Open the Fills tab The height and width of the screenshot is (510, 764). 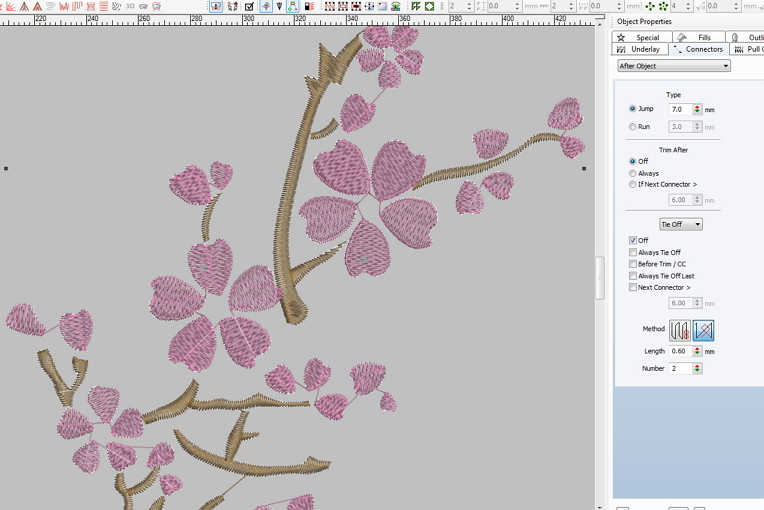(x=697, y=37)
